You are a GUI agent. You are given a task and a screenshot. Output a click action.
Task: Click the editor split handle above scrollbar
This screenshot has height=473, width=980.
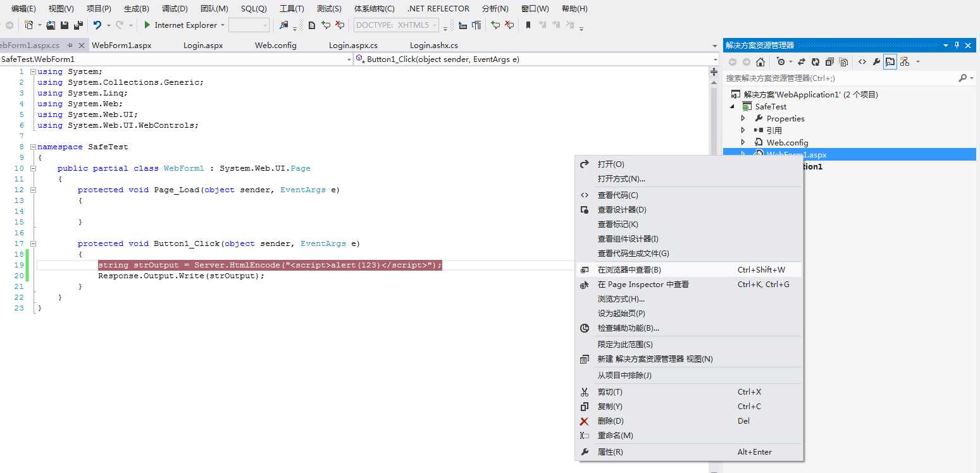pyautogui.click(x=714, y=72)
